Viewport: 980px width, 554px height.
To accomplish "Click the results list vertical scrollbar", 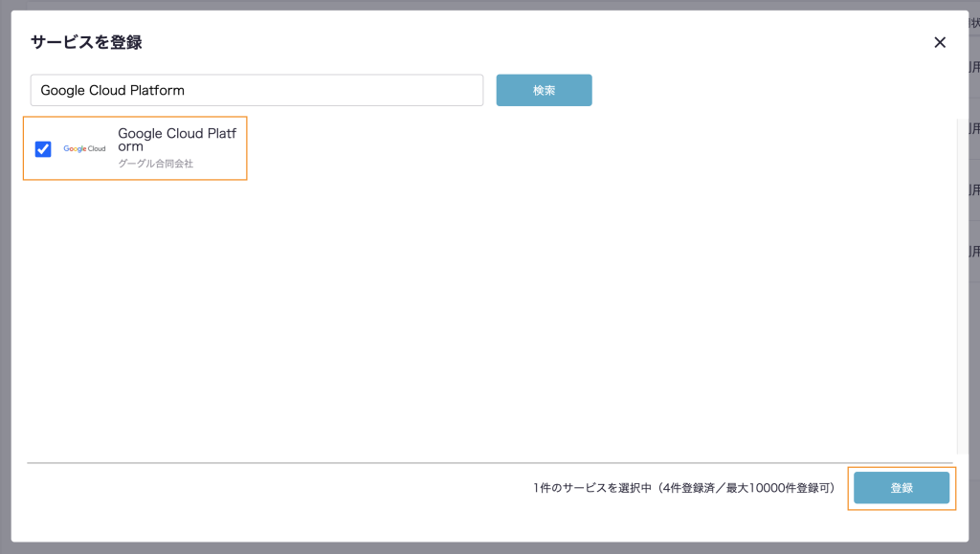I will (960, 287).
